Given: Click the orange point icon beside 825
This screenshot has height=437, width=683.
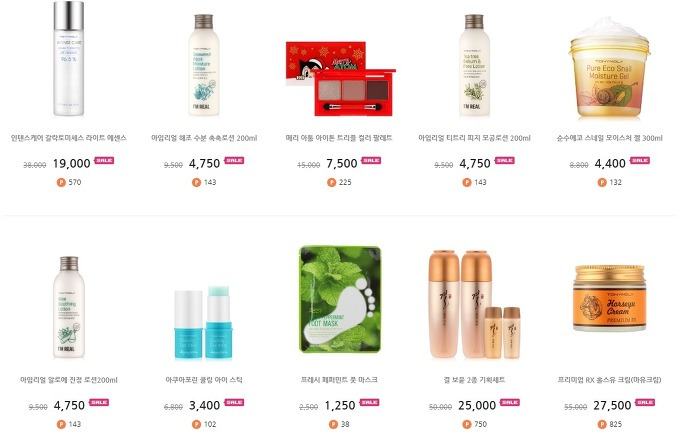Looking at the screenshot, I should tap(602, 424).
